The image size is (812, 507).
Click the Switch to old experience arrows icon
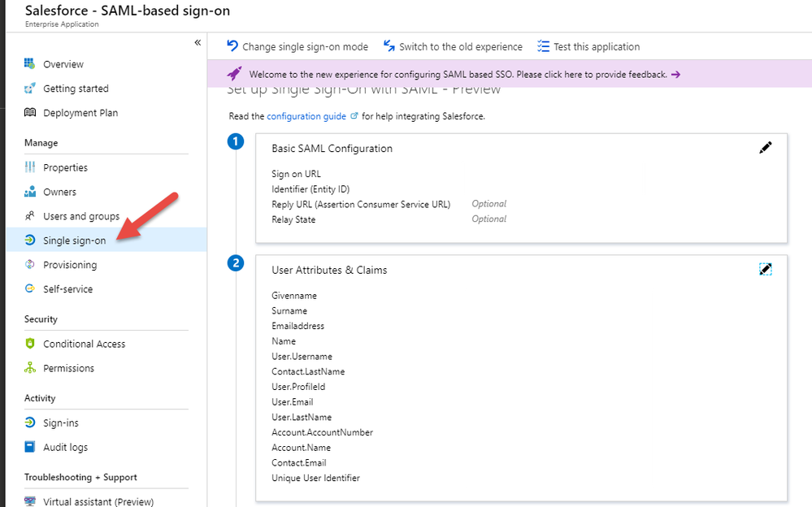point(389,46)
